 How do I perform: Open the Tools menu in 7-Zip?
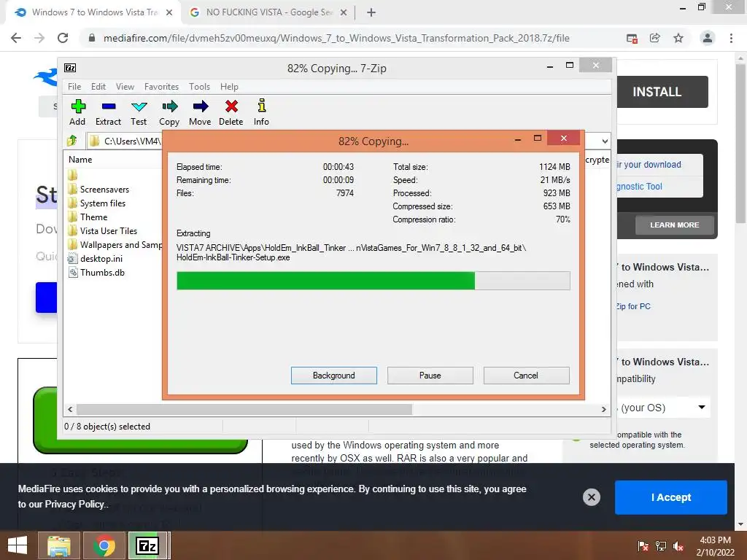[199, 87]
